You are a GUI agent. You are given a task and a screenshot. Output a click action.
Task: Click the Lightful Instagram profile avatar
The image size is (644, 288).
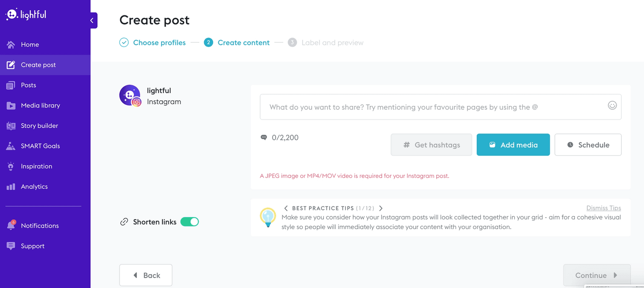[130, 95]
